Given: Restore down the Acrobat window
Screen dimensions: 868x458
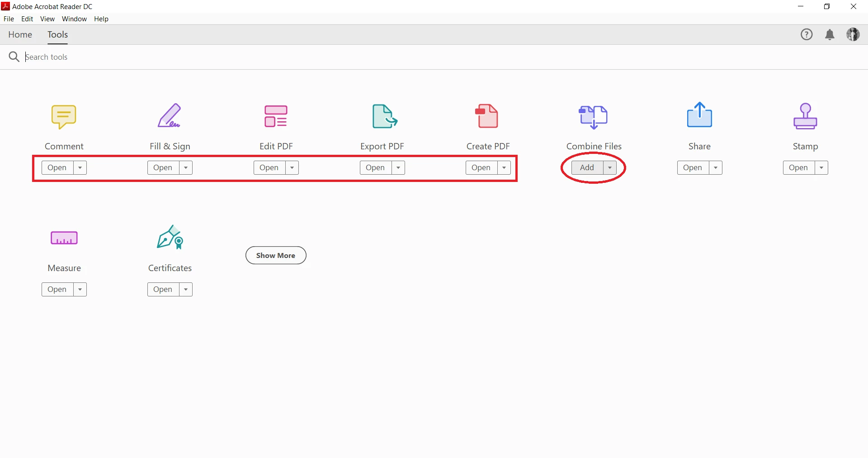Looking at the screenshot, I should [827, 6].
